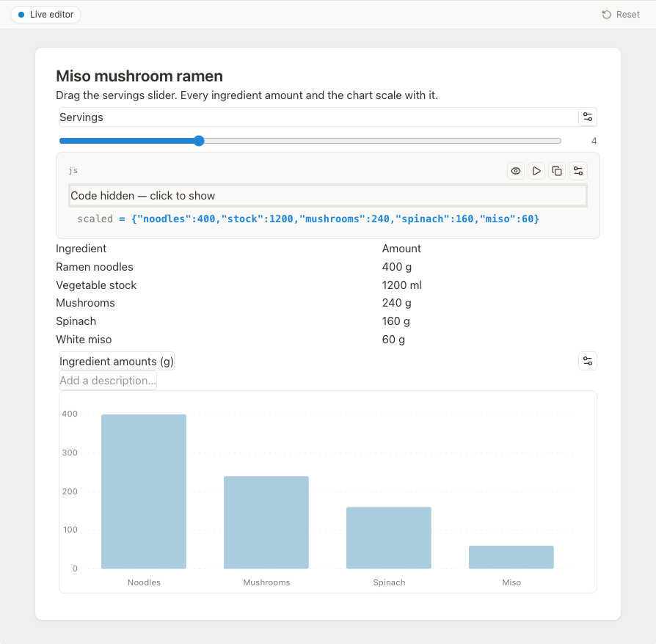Click the servings value '4'
Viewport: 656px width, 644px height.
[x=594, y=142]
